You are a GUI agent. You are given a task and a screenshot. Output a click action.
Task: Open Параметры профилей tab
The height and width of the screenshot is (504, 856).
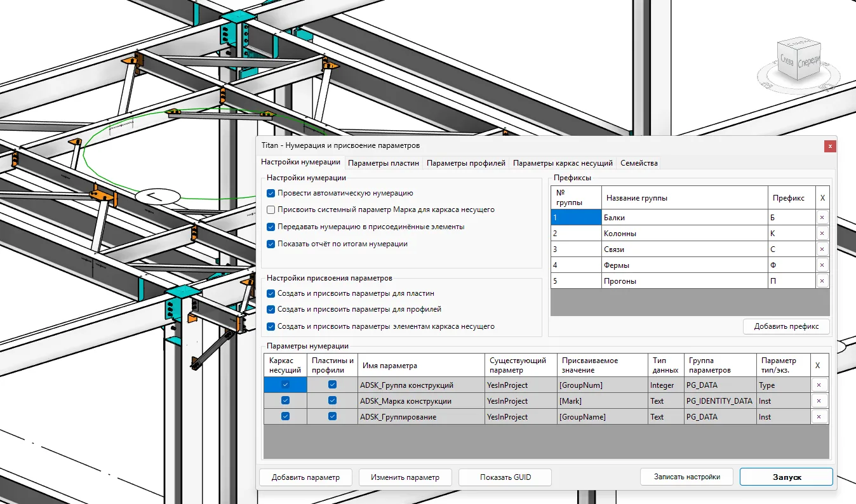coord(466,163)
